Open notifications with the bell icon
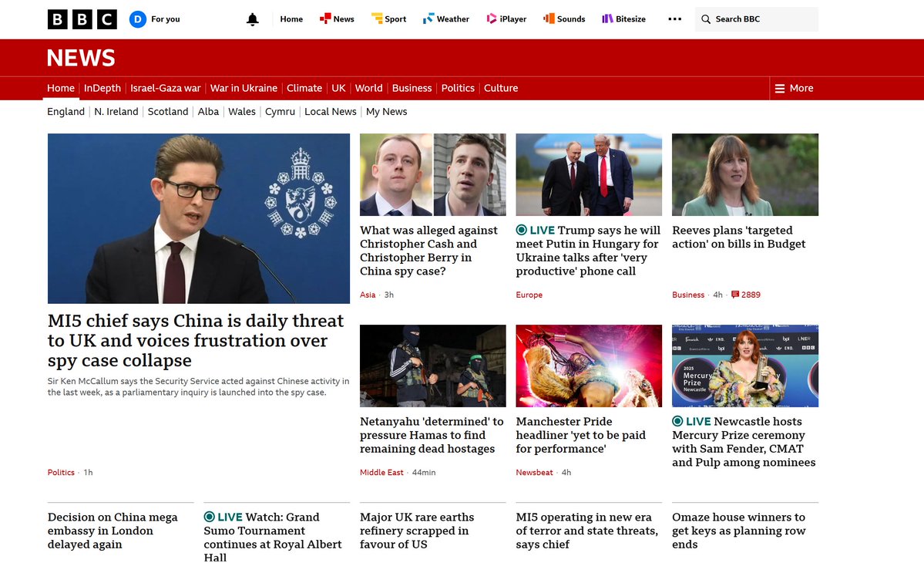This screenshot has width=924, height=563. 252,19
